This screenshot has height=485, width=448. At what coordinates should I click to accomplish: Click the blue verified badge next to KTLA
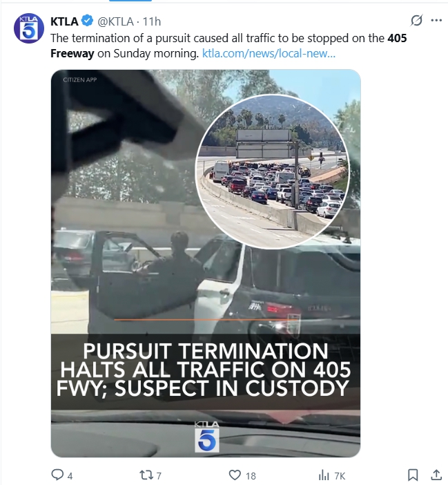(88, 21)
